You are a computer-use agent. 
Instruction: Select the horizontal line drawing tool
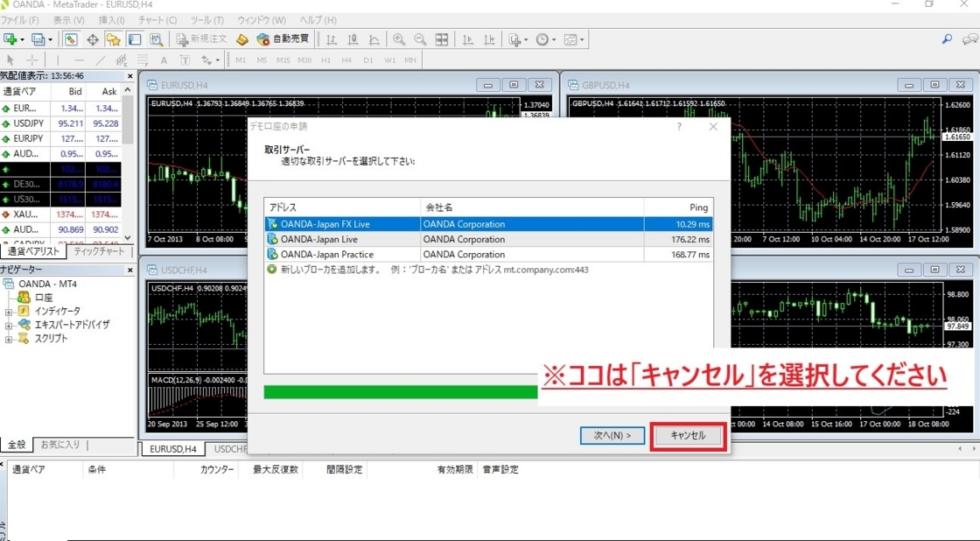[x=79, y=60]
